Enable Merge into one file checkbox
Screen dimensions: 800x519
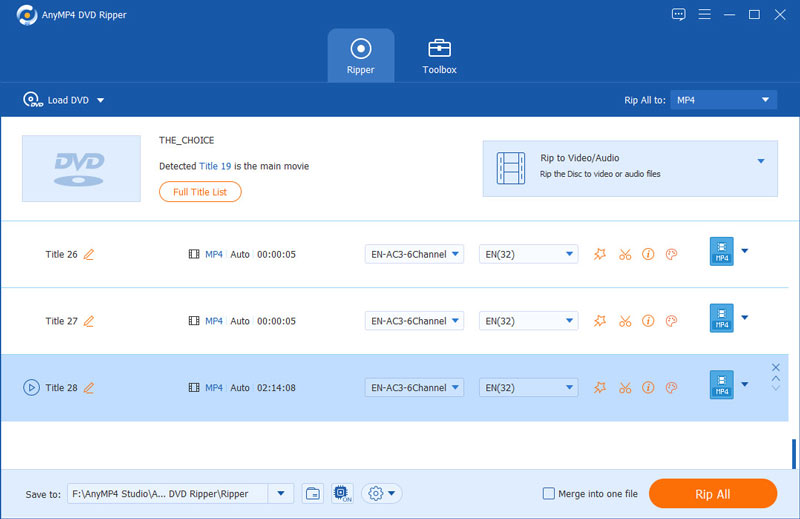click(548, 493)
